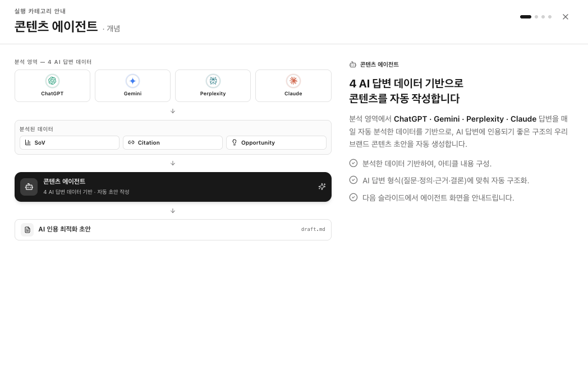This screenshot has height=366, width=588.
Task: Click the small robot icon beside the 콘텐츠 에이전트 heading
Action: pos(352,64)
